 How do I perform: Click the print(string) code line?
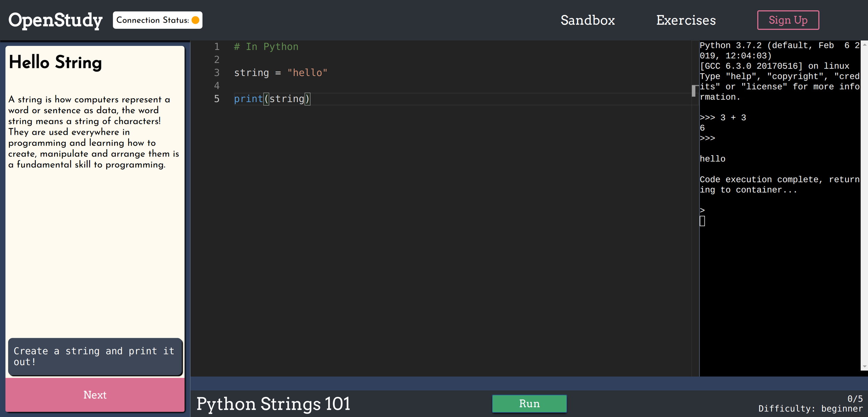(x=272, y=99)
